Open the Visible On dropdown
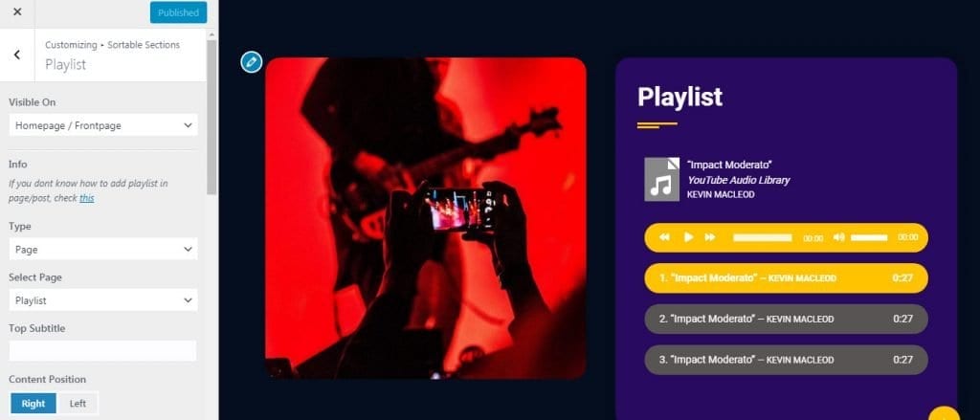The width and height of the screenshot is (980, 420). pyautogui.click(x=103, y=125)
